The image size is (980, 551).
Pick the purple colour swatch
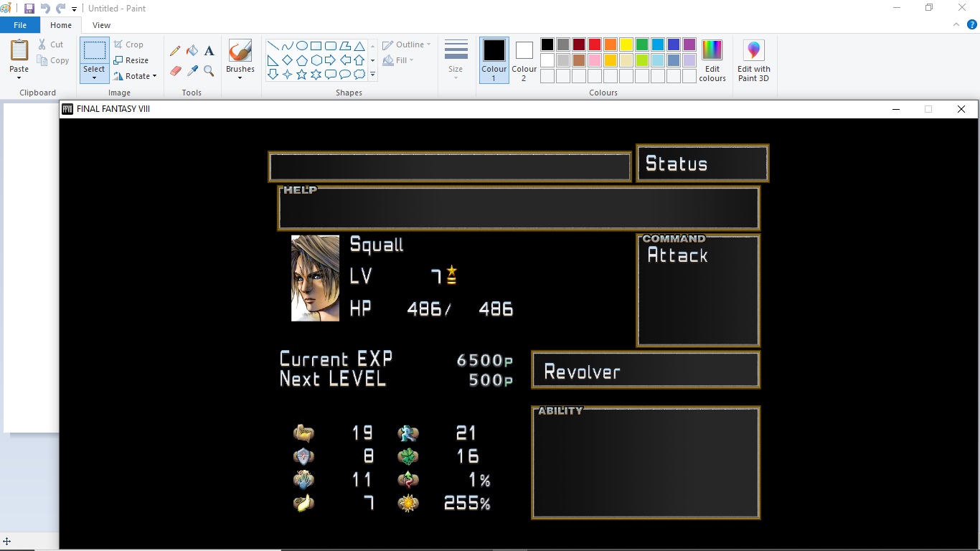coord(689,44)
